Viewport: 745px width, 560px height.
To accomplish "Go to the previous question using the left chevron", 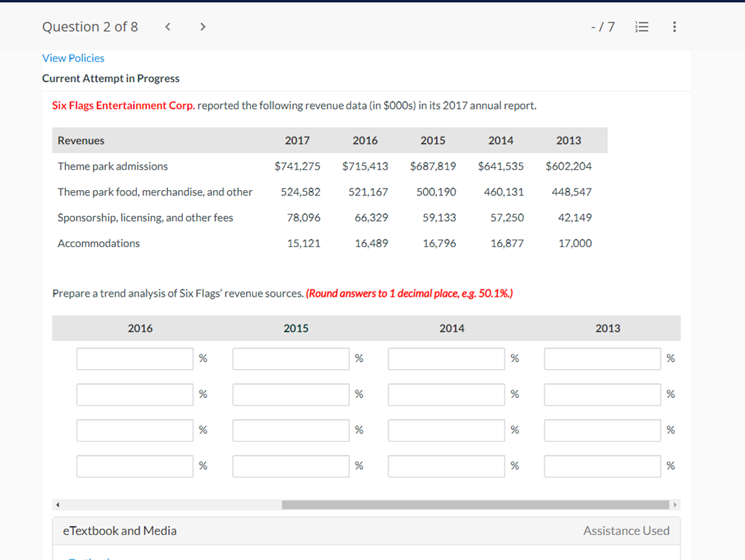I will [167, 26].
